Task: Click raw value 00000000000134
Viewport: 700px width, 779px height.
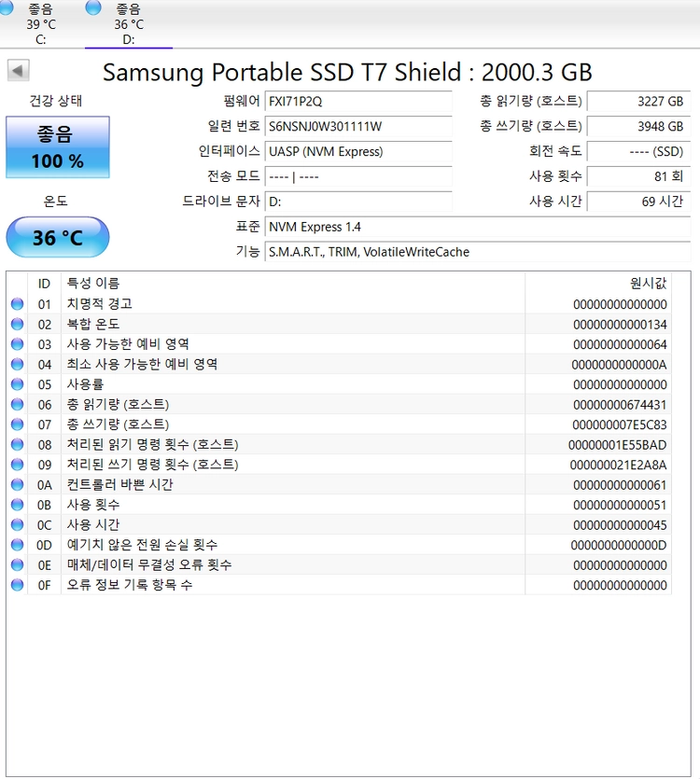Action: click(620, 325)
